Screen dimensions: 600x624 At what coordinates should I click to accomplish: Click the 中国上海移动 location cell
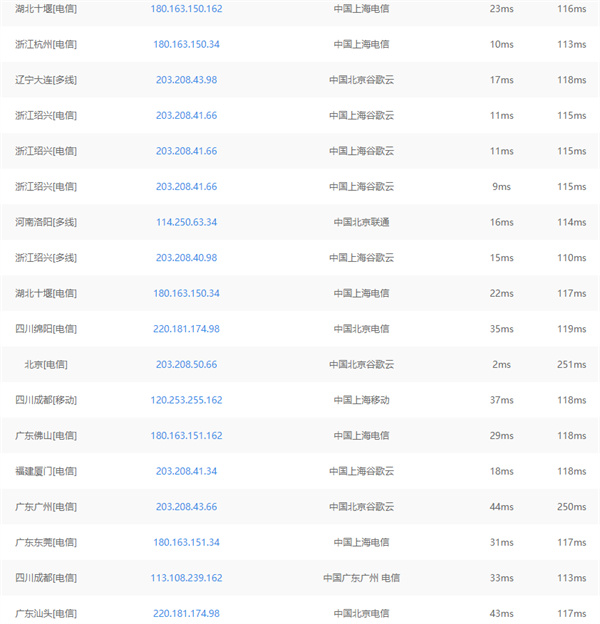click(x=361, y=400)
